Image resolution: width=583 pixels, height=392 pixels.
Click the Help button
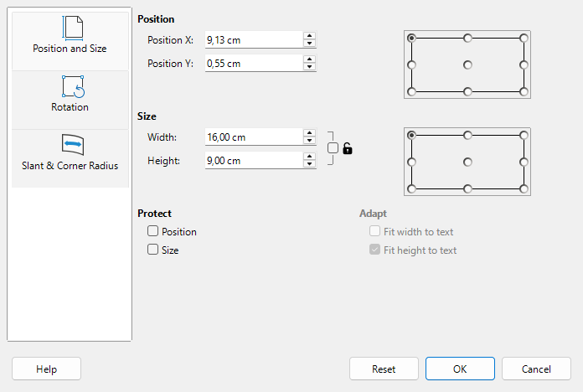[x=46, y=369]
